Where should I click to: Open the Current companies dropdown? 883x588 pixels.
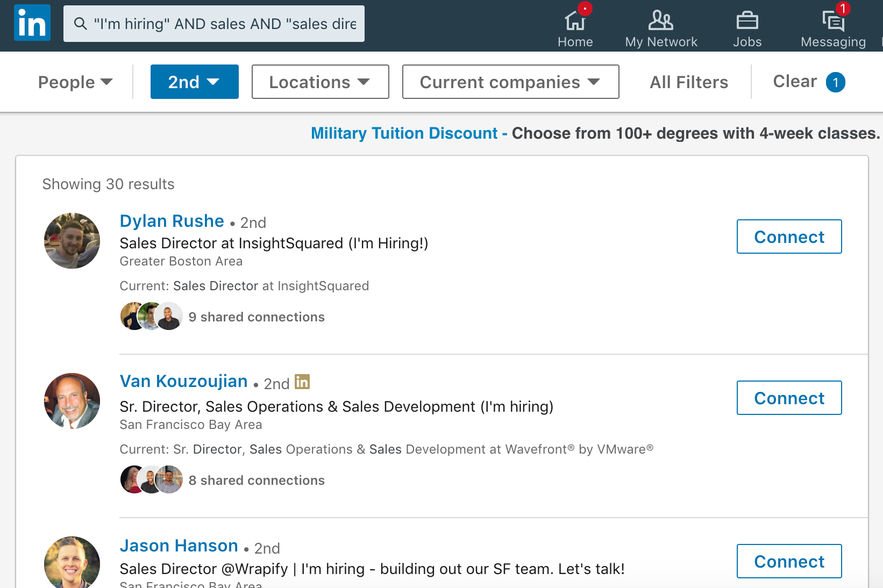click(511, 82)
